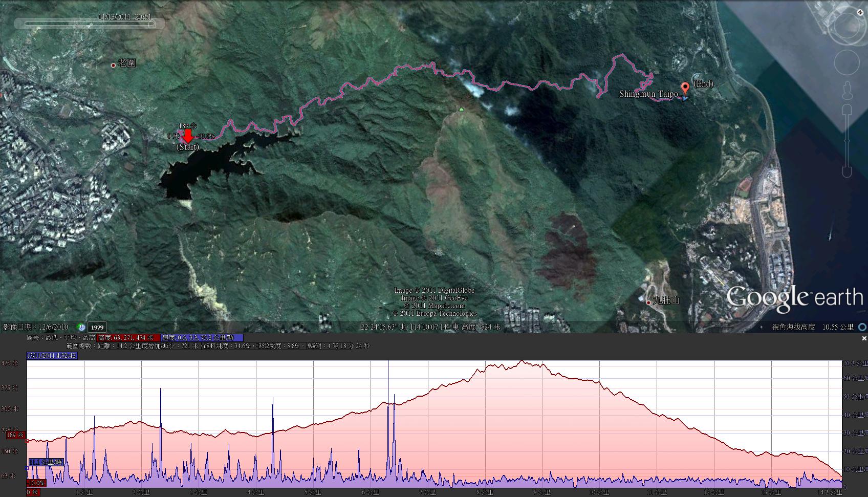Click the elevation peak near 9 km

(522, 361)
